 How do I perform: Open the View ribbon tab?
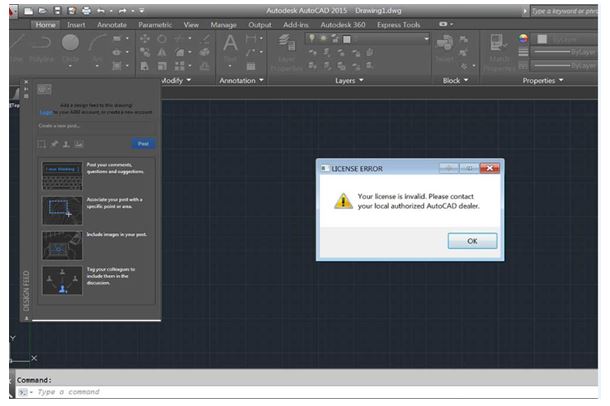(192, 24)
